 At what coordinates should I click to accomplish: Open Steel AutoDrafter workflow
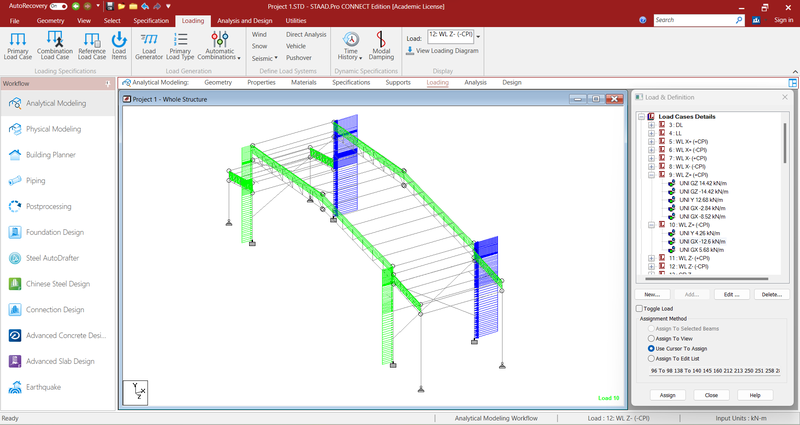coord(58,258)
